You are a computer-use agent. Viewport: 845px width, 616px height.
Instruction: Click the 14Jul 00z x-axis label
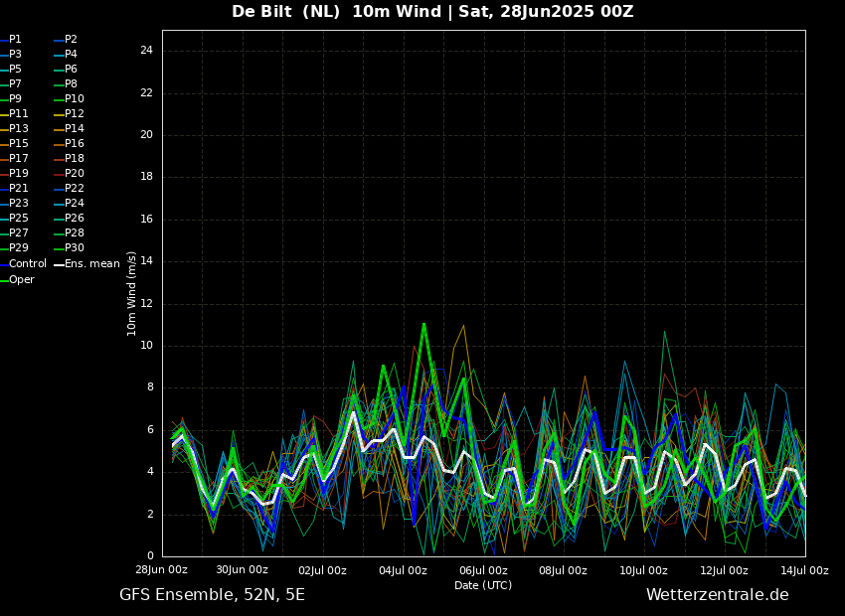pyautogui.click(x=804, y=570)
